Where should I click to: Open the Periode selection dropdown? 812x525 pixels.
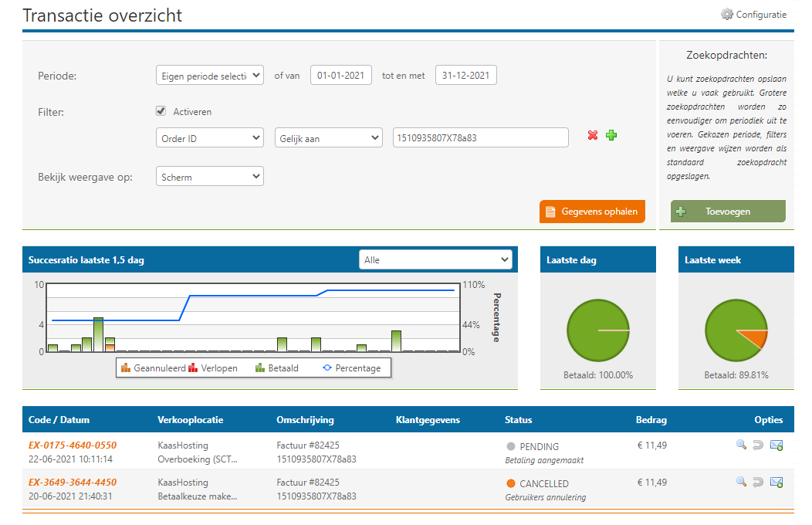pos(210,76)
